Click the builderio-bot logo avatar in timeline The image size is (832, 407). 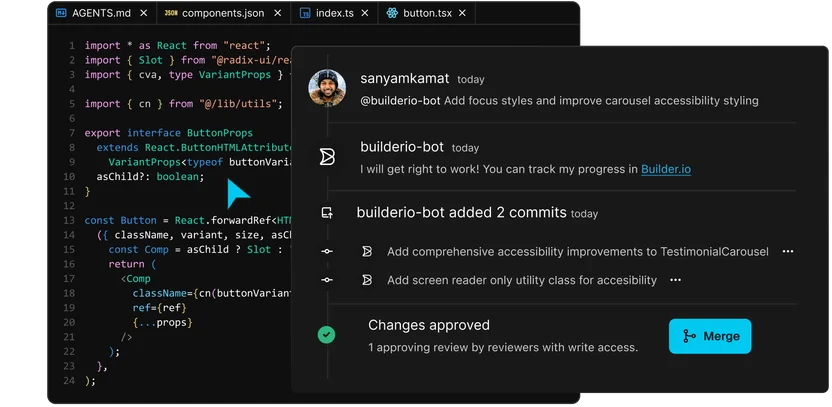click(x=327, y=157)
